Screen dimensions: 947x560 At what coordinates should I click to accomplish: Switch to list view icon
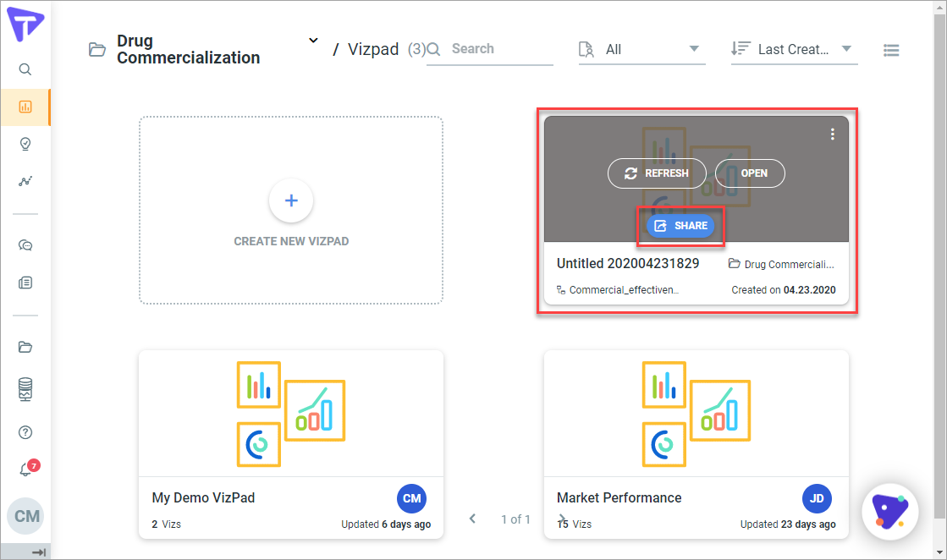coord(891,50)
